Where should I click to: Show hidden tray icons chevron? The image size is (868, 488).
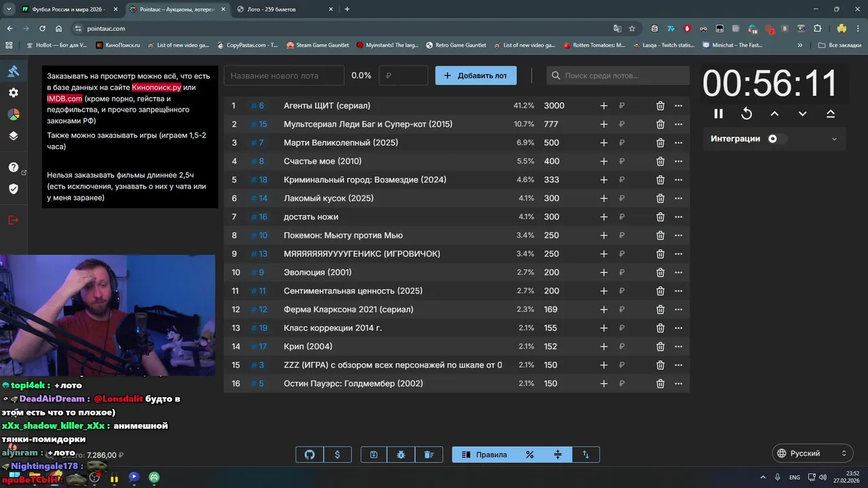tap(762, 477)
